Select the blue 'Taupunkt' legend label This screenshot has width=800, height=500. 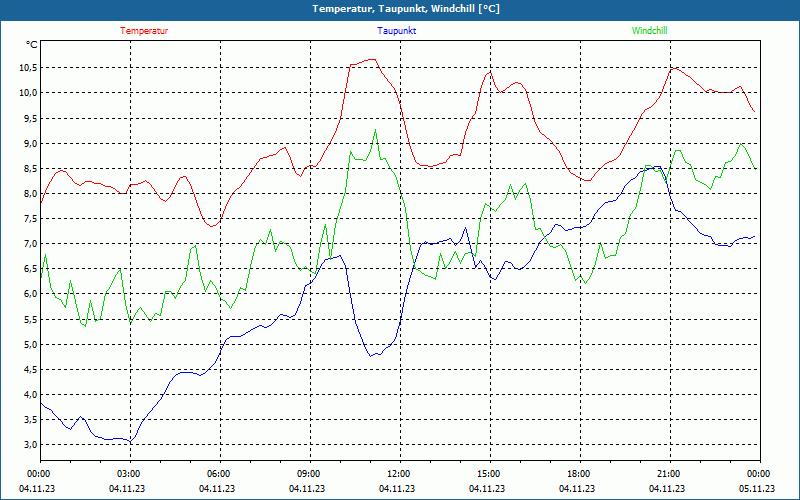396,31
